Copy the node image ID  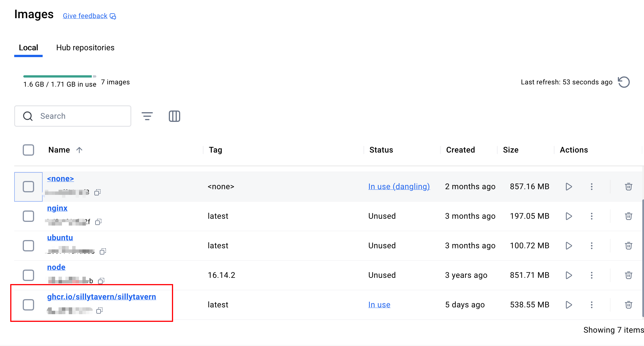point(101,281)
